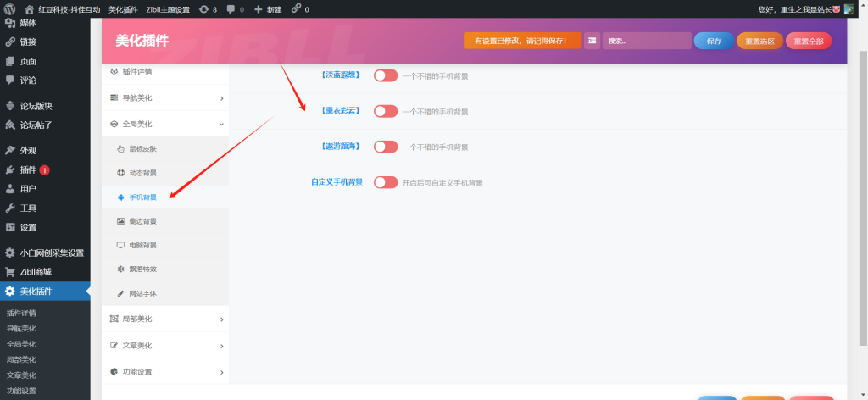Expand the 导航美化 section
This screenshot has height=400, width=868.
point(165,98)
